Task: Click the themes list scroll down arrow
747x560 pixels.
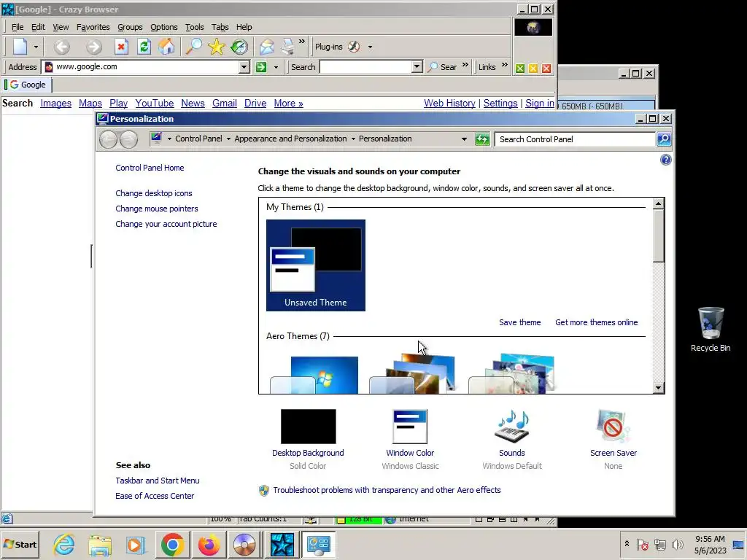Action: [x=659, y=388]
